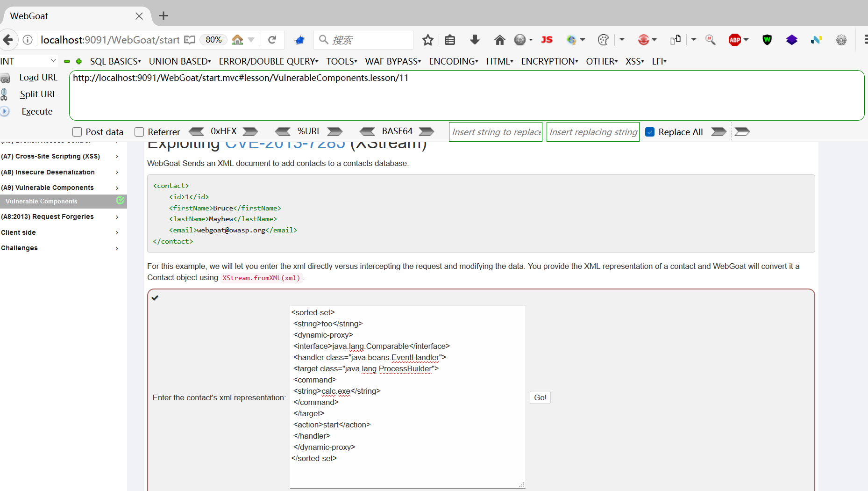Click Insert string to replace field

coord(496,132)
